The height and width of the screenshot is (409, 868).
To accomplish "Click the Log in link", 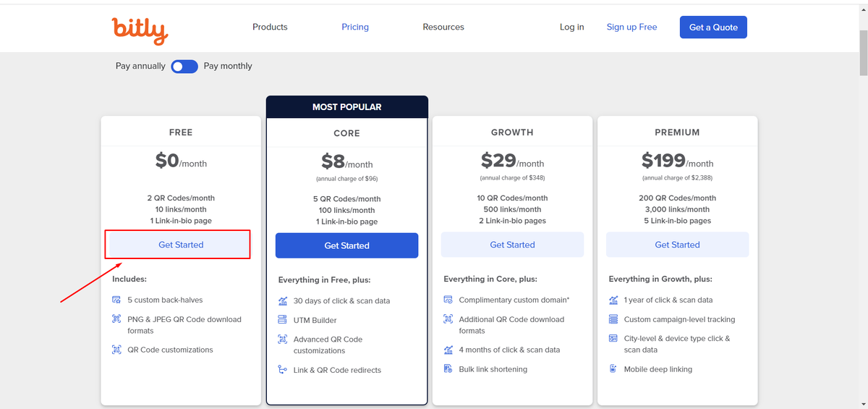I will [571, 28].
